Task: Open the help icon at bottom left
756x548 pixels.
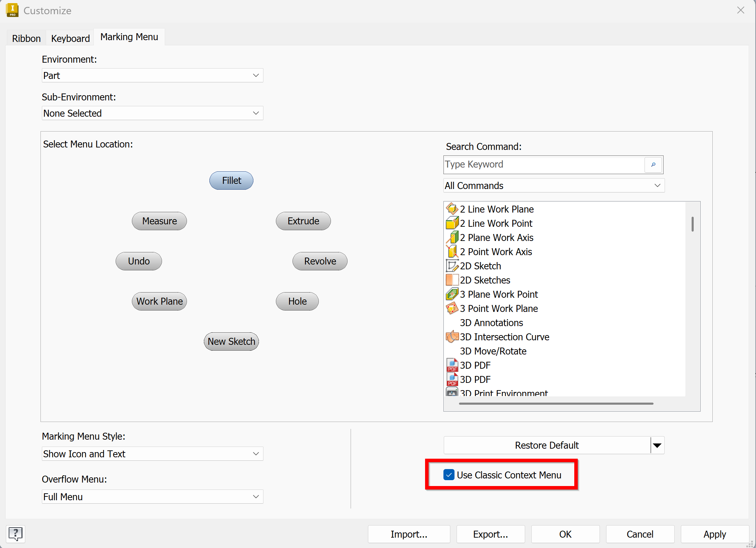Action: pos(15,533)
